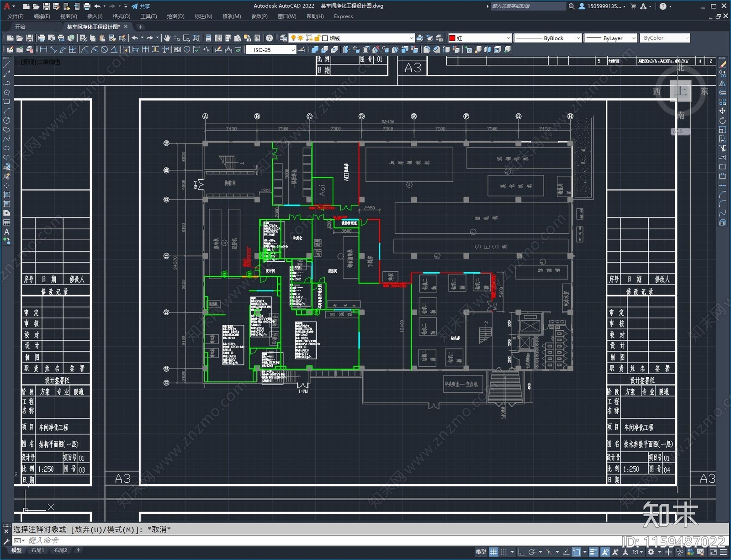Viewport: 731px width, 560px height.
Task: Switch to the 布局1 layout tab
Action: pos(37,550)
